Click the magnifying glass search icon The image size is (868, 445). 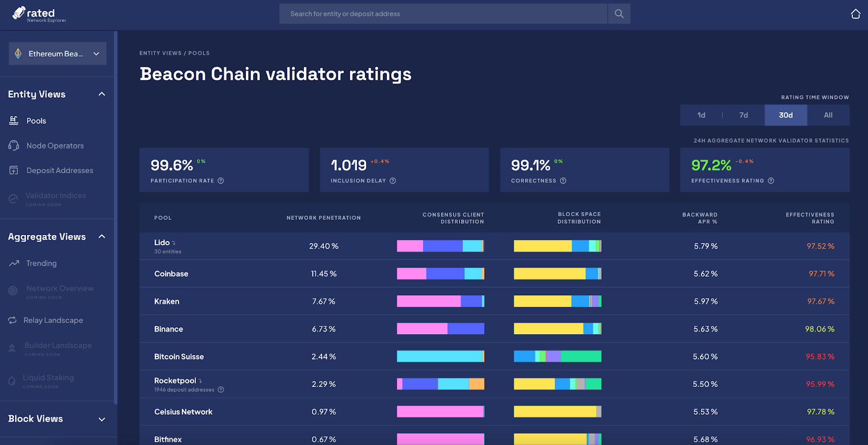619,14
